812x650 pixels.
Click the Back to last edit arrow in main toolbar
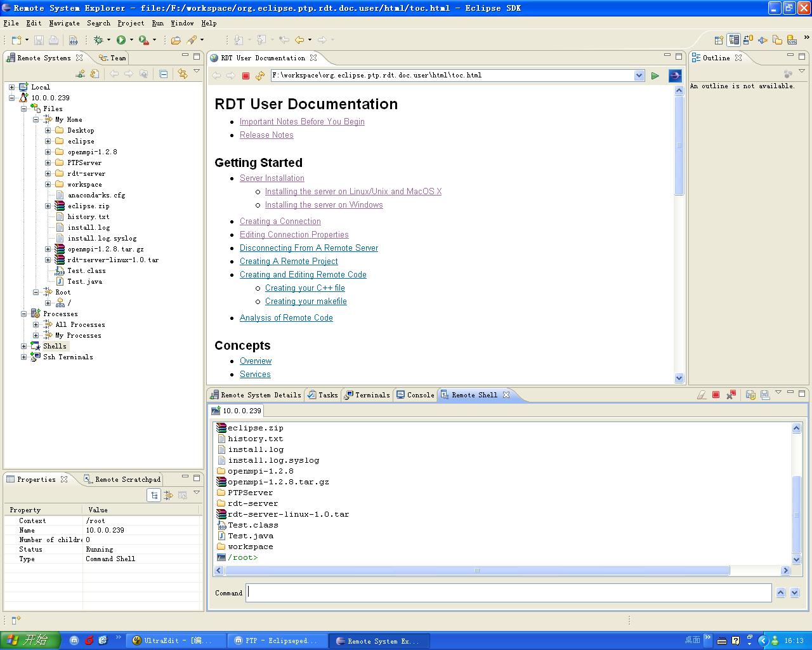click(x=284, y=40)
